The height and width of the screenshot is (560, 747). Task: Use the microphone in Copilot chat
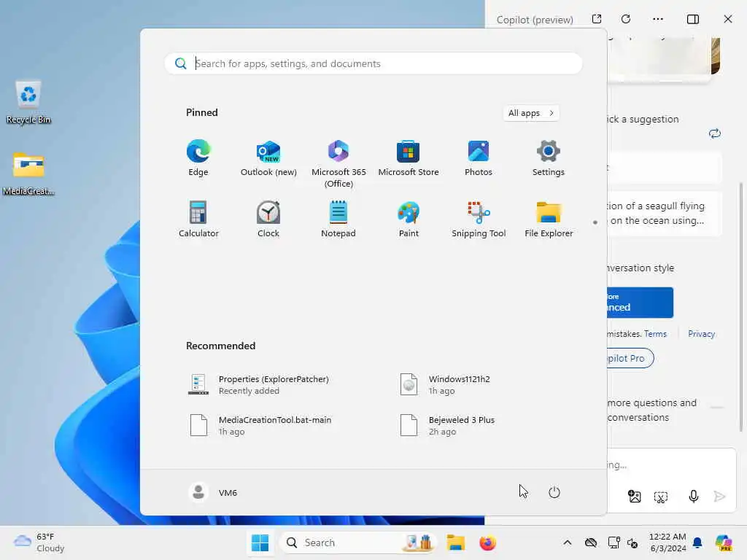[694, 497]
